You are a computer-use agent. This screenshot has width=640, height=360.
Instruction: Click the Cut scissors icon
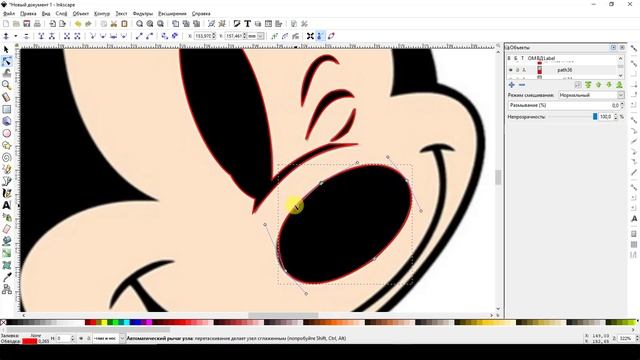(x=114, y=24)
